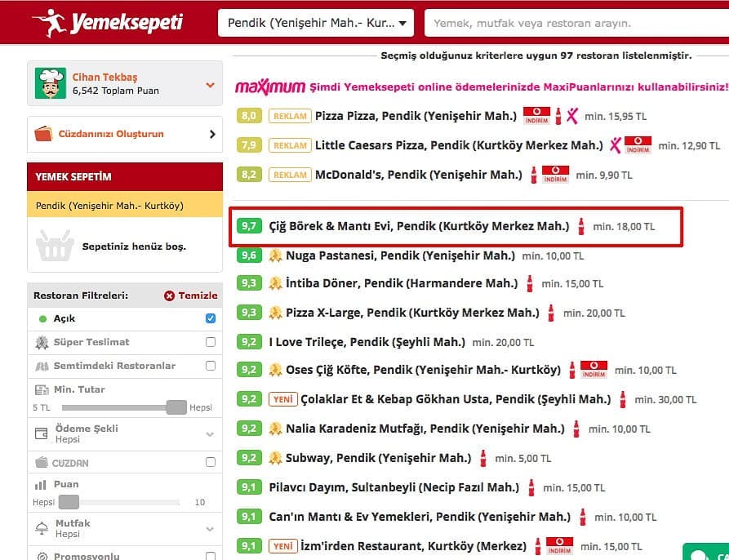The image size is (729, 560).
Task: Click the 'min. 5,00 TL' Subway text
Action: point(523,459)
